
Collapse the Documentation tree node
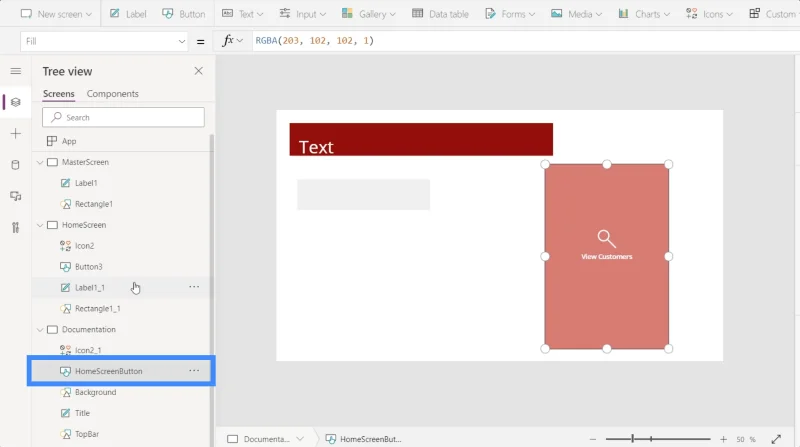click(40, 330)
